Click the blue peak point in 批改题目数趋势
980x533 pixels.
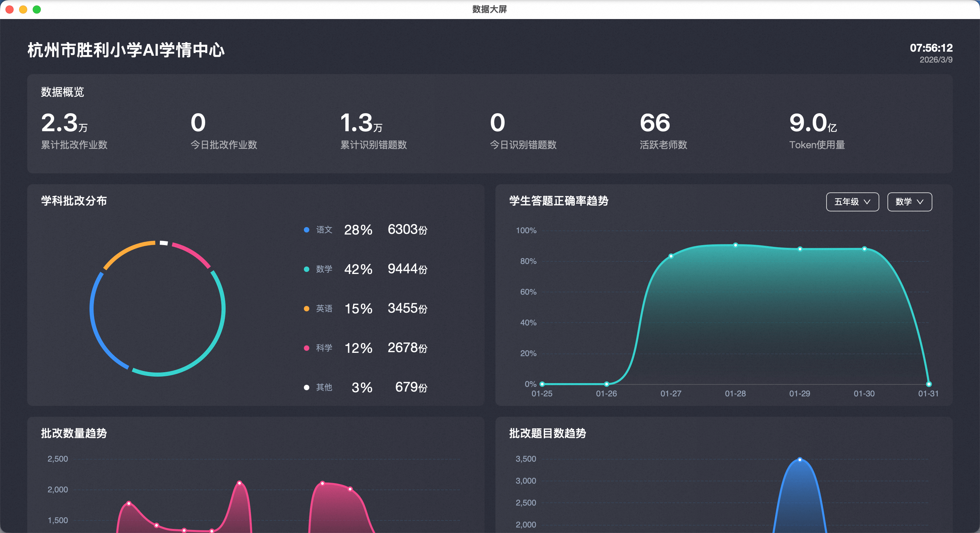[x=800, y=460]
